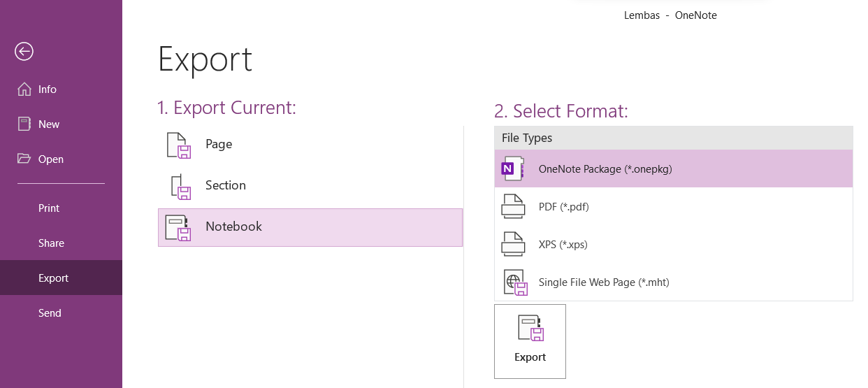This screenshot has width=868, height=388.
Task: Click the New notebook icon
Action: coord(24,124)
